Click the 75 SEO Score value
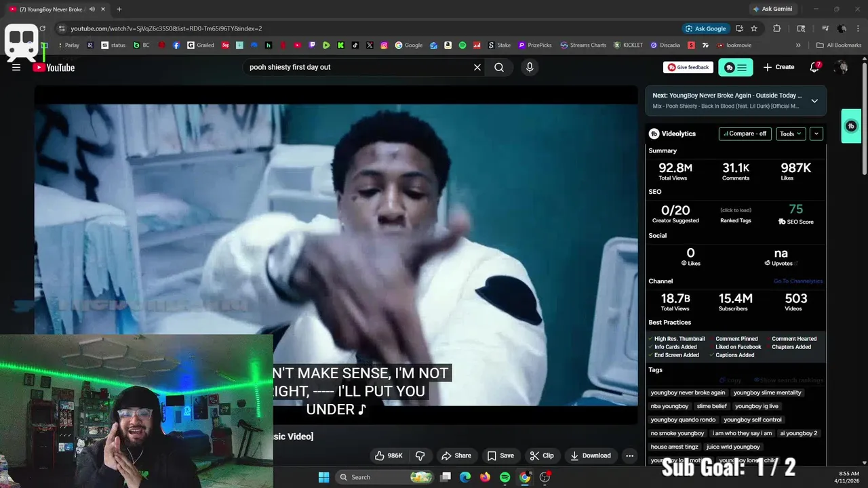 (796, 209)
